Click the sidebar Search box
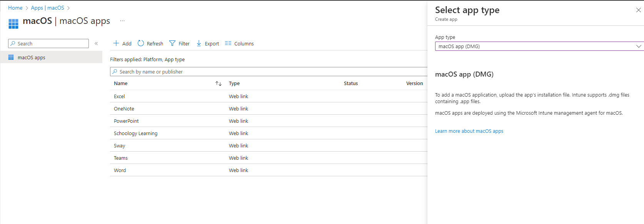The width and height of the screenshot is (644, 224). pos(48,43)
